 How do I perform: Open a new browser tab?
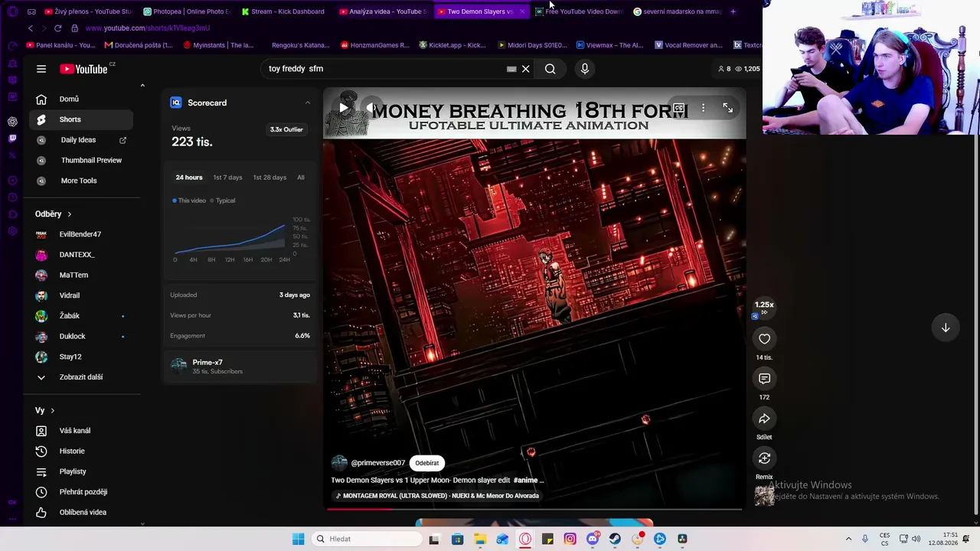coord(733,11)
